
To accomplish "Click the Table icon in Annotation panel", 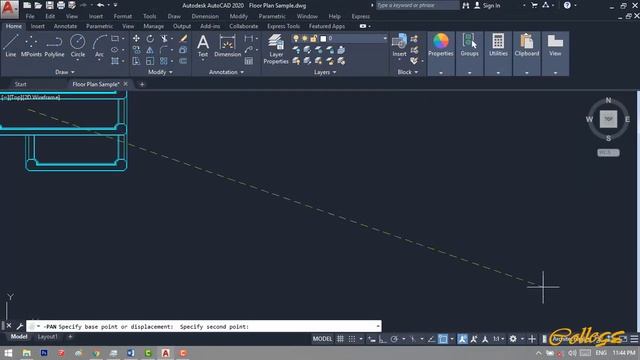I will tap(249, 61).
